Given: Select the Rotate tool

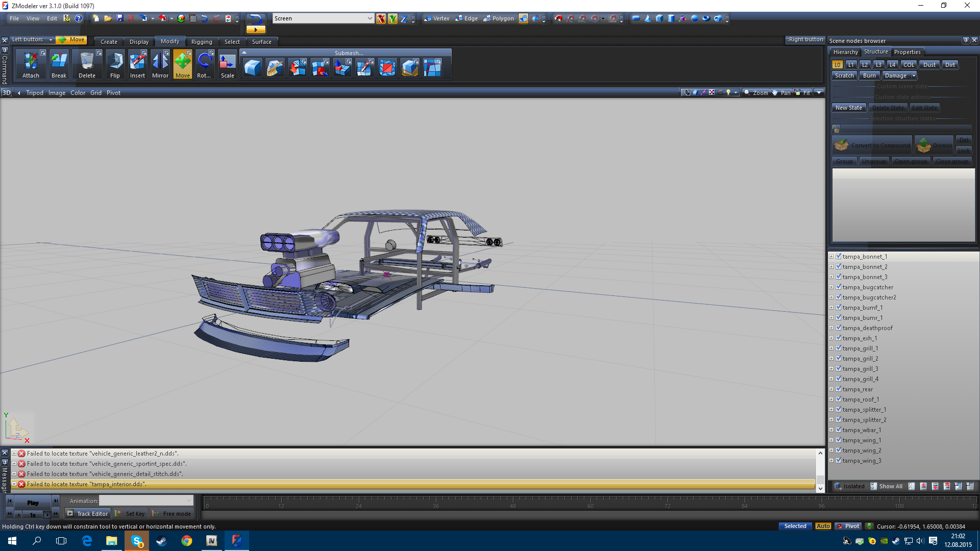Looking at the screenshot, I should [204, 64].
